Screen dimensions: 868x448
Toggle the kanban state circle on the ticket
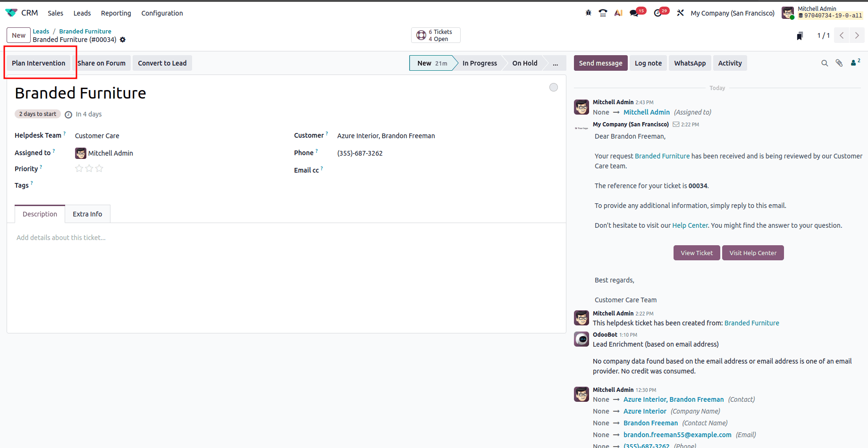tap(553, 87)
